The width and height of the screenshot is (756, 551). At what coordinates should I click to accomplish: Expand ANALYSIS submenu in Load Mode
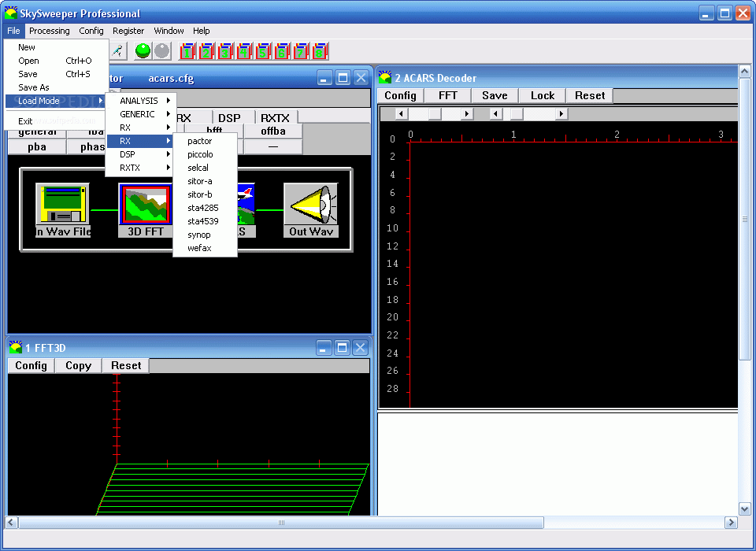click(x=141, y=100)
